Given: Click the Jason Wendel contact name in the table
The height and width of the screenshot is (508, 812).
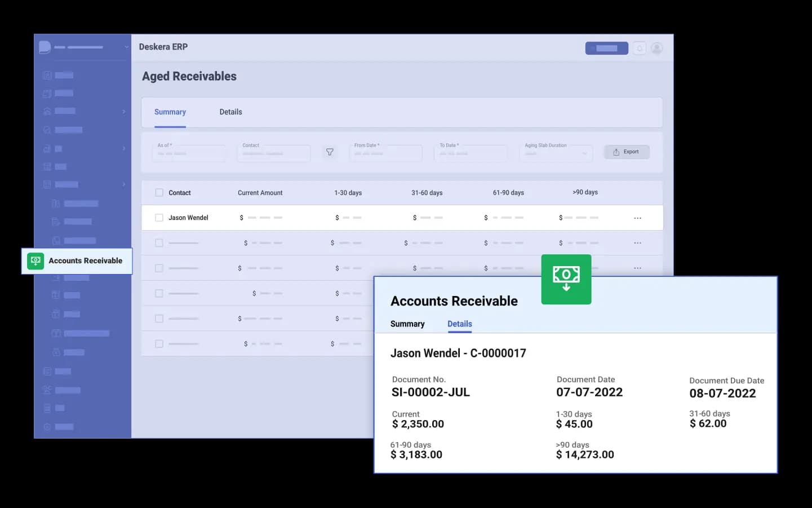Looking at the screenshot, I should click(x=188, y=218).
